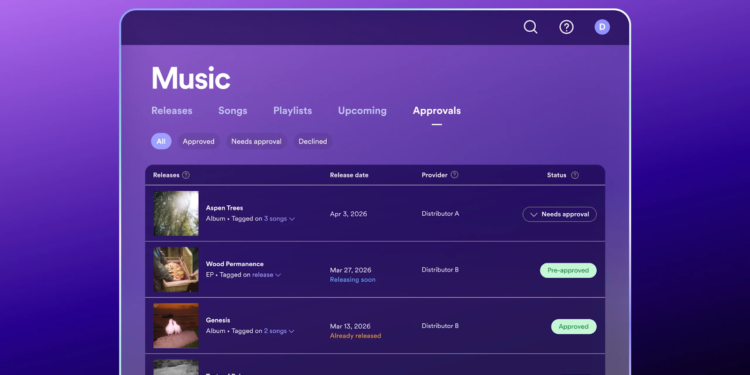
Task: Filter by Declined releases
Action: pyautogui.click(x=313, y=141)
